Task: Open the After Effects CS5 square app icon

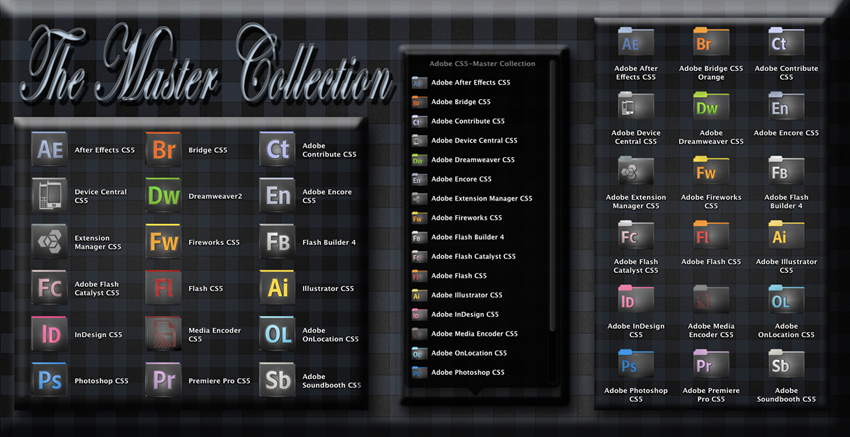Action: coord(49,149)
